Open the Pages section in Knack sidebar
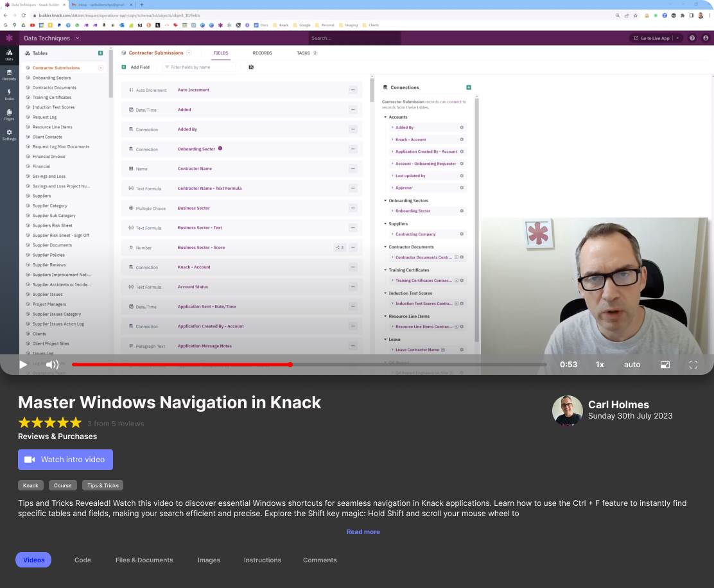This screenshot has width=714, height=588. 9,115
